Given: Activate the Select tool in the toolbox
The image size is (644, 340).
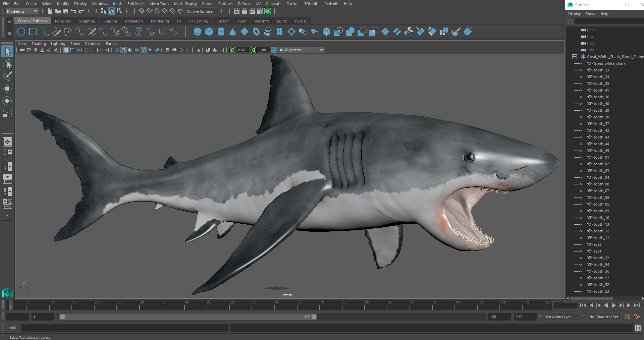Looking at the screenshot, I should pyautogui.click(x=7, y=51).
